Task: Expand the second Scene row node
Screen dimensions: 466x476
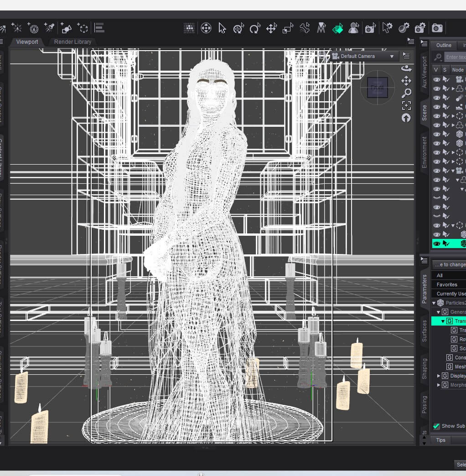Action: tap(453, 88)
